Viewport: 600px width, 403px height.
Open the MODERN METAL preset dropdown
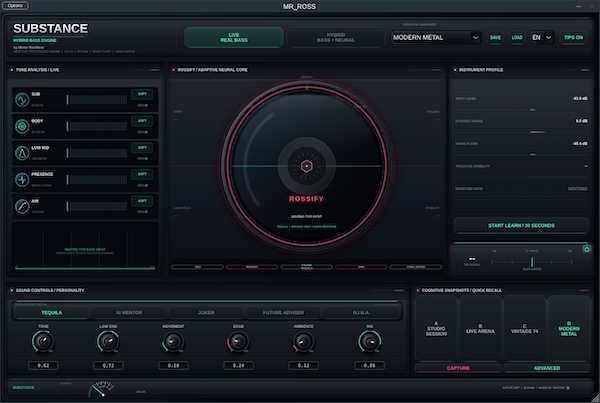click(x=436, y=38)
